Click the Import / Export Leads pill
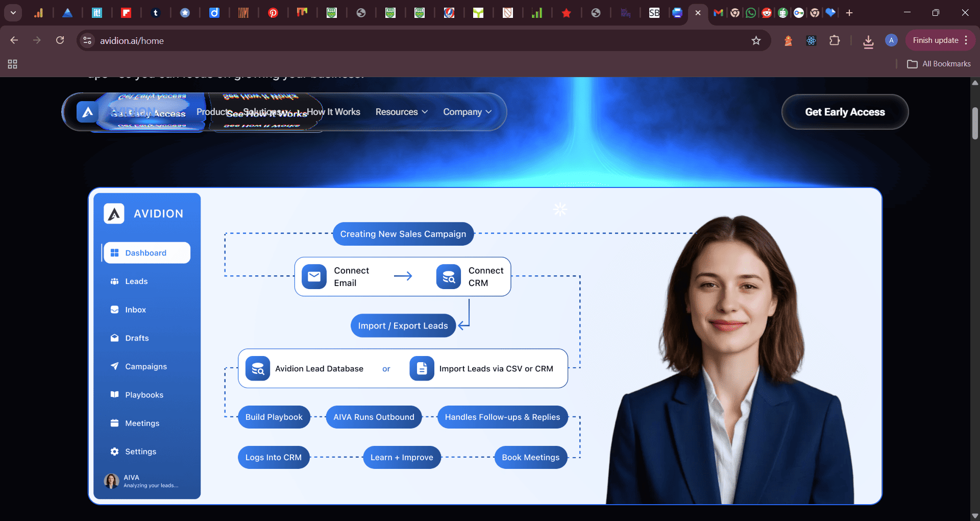This screenshot has width=980, height=521. 403,326
